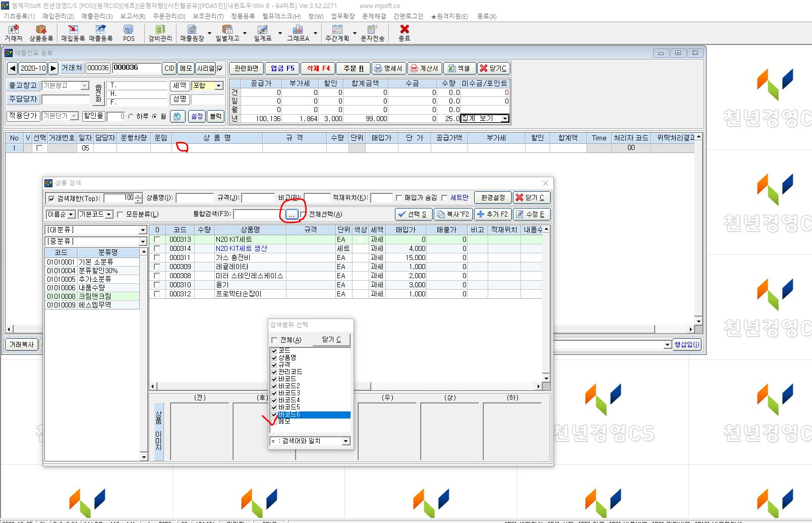Open the 문자전송 toolbar icon
Image resolution: width=812 pixels, height=523 pixels.
pos(373,33)
